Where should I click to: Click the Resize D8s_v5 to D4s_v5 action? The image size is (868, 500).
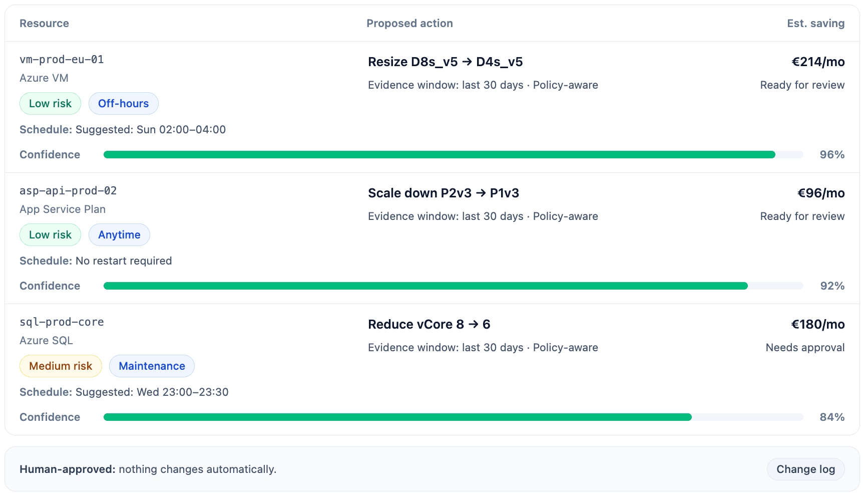click(445, 62)
